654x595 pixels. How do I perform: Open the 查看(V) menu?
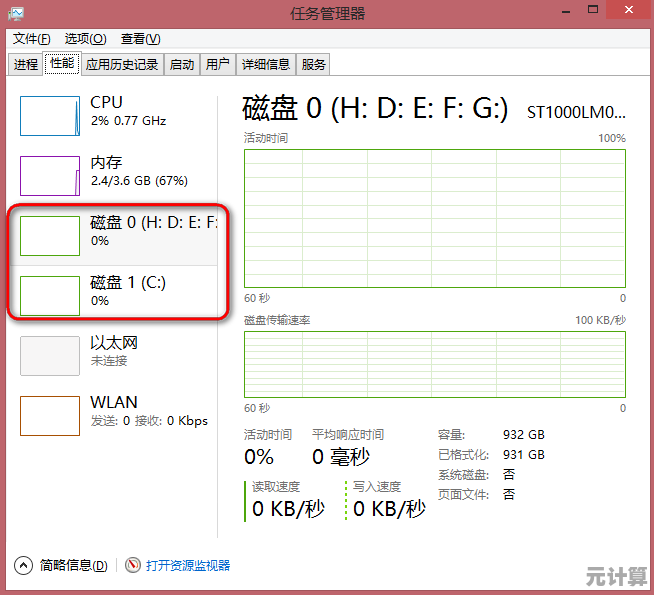tap(141, 39)
